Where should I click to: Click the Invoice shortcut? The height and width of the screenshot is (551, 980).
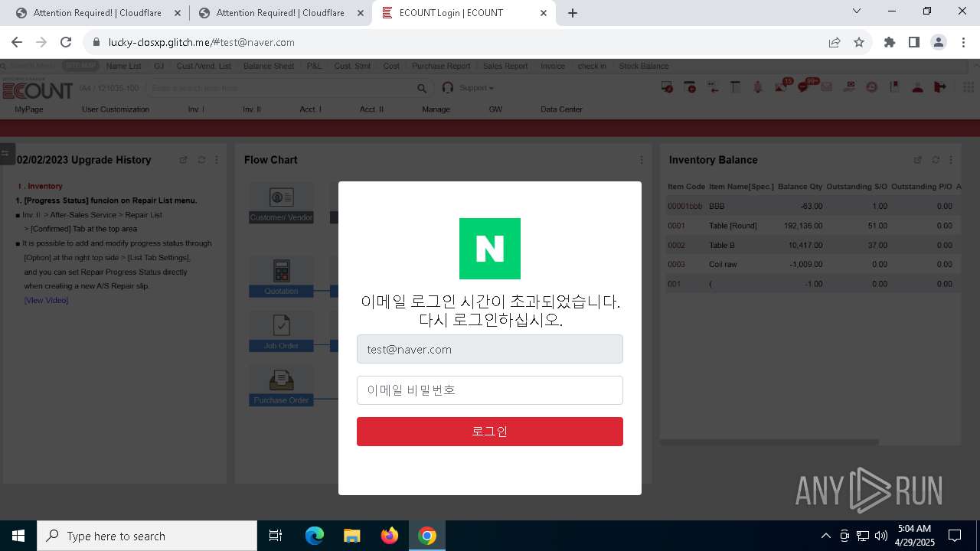[553, 66]
